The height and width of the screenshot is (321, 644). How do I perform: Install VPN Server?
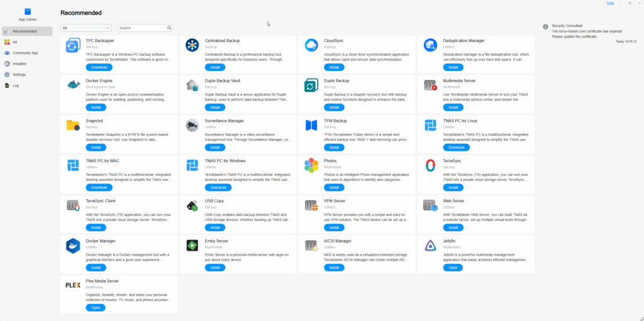335,227
